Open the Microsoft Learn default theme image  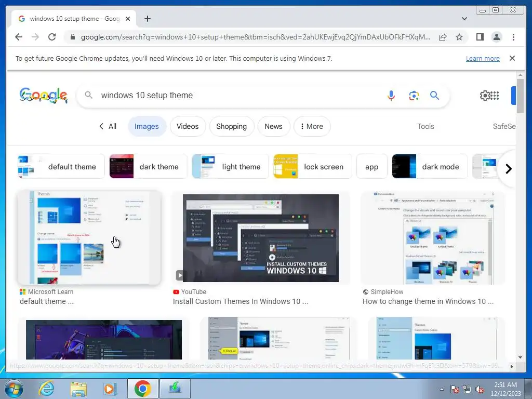click(x=89, y=237)
